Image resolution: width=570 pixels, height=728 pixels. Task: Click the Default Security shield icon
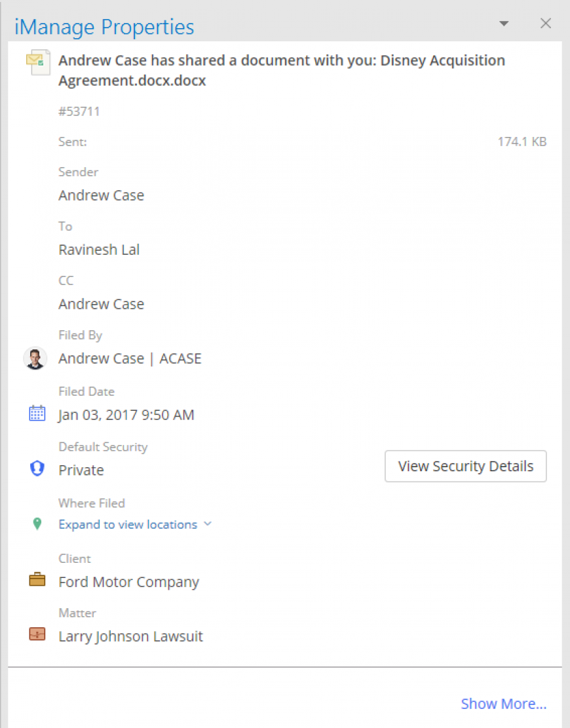(37, 469)
